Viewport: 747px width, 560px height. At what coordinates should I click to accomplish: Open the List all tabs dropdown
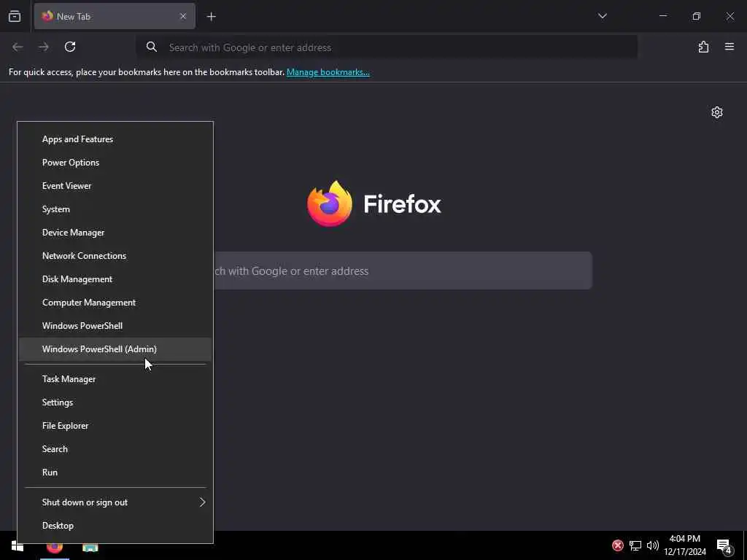[x=602, y=16]
